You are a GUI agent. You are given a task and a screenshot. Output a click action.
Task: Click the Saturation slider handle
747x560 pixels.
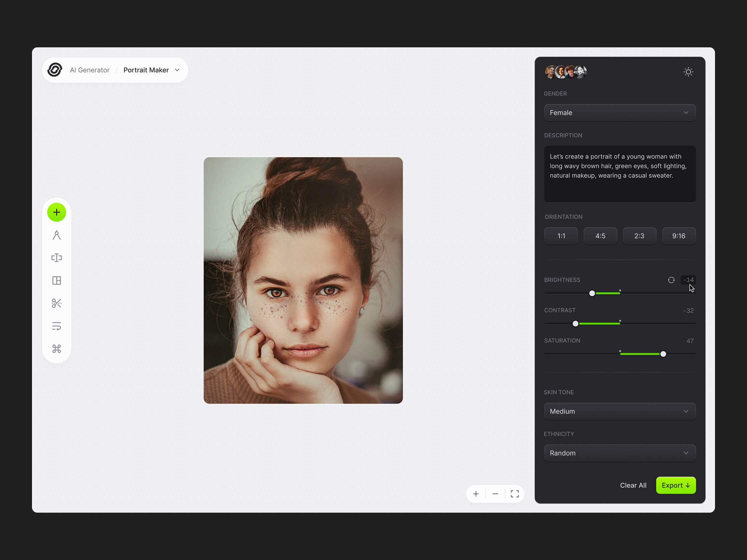(663, 354)
